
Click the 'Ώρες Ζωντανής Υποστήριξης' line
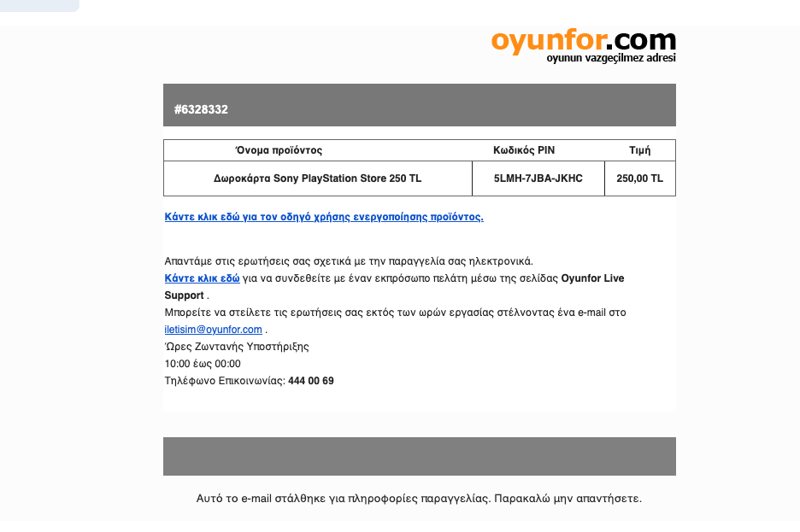coord(237,347)
